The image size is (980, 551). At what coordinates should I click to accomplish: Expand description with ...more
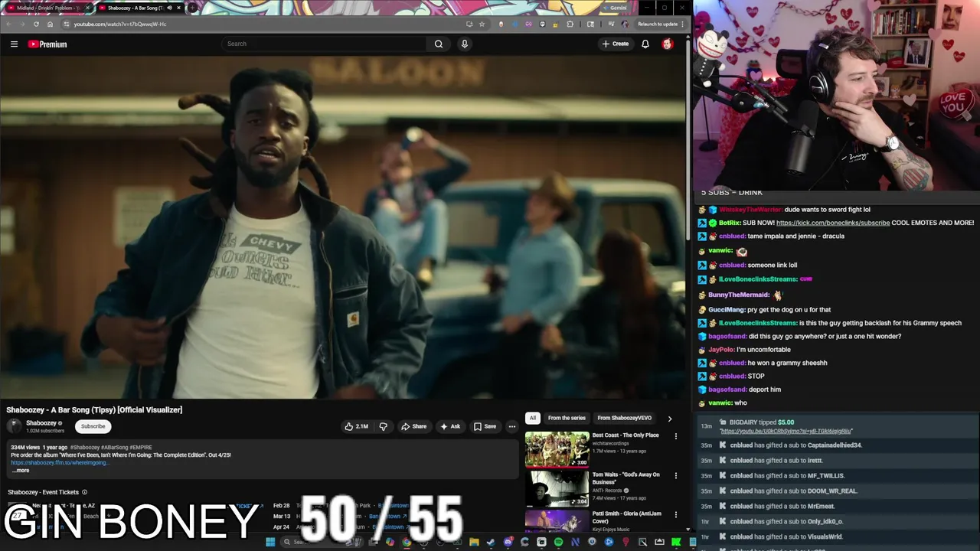[21, 471]
